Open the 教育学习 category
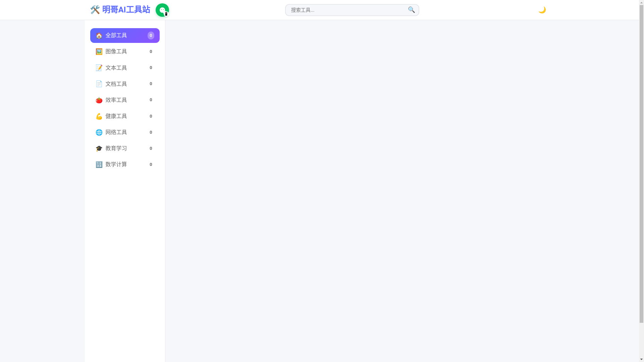 (x=125, y=148)
